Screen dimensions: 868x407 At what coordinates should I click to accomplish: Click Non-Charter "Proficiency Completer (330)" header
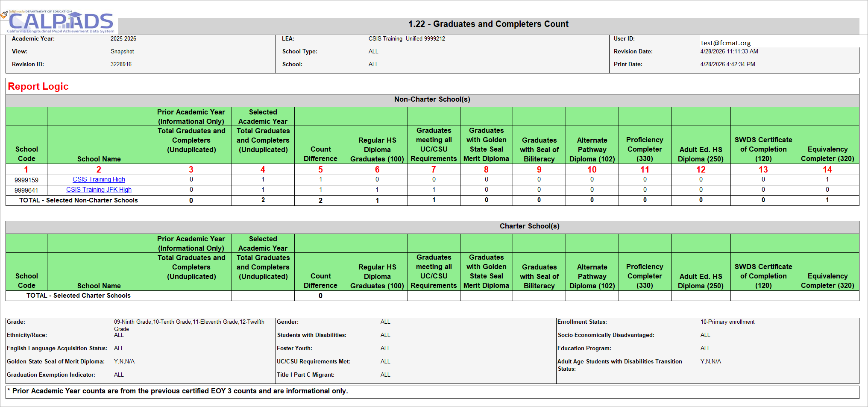tap(645, 149)
